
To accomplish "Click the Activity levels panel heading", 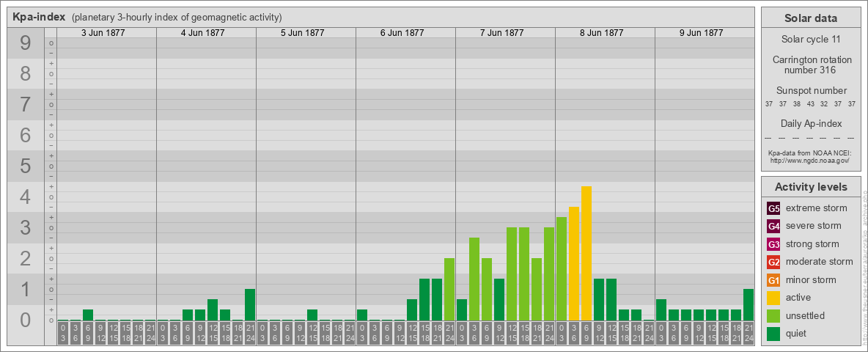I will pos(810,187).
